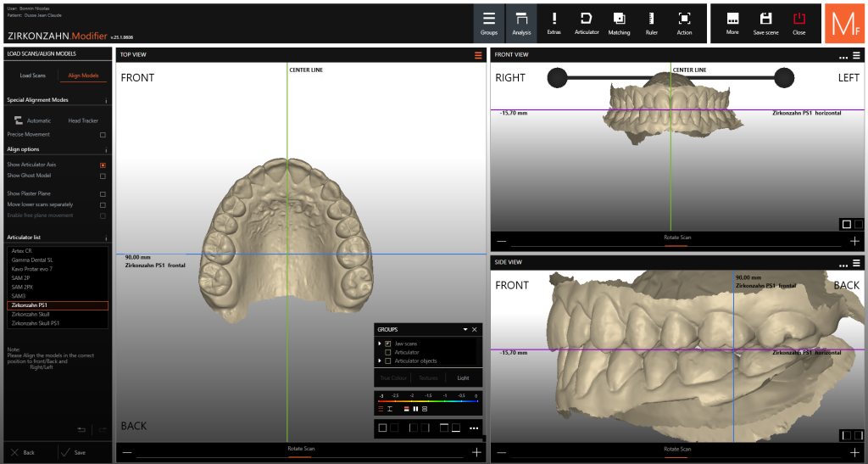
Task: Click the orange MF logo button
Action: tap(844, 23)
